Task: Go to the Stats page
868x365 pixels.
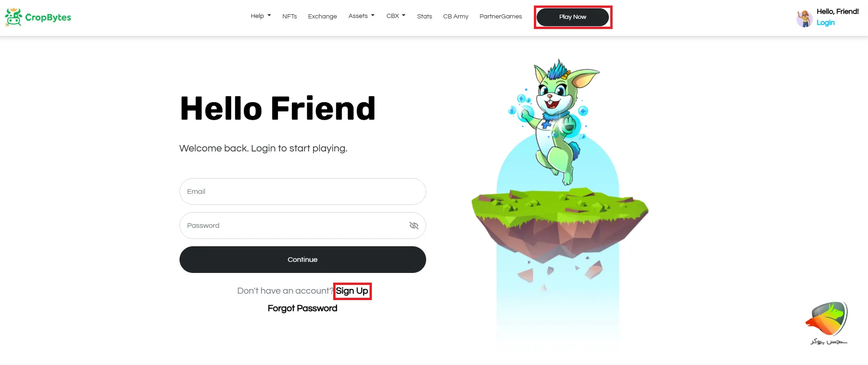Action: [x=424, y=17]
